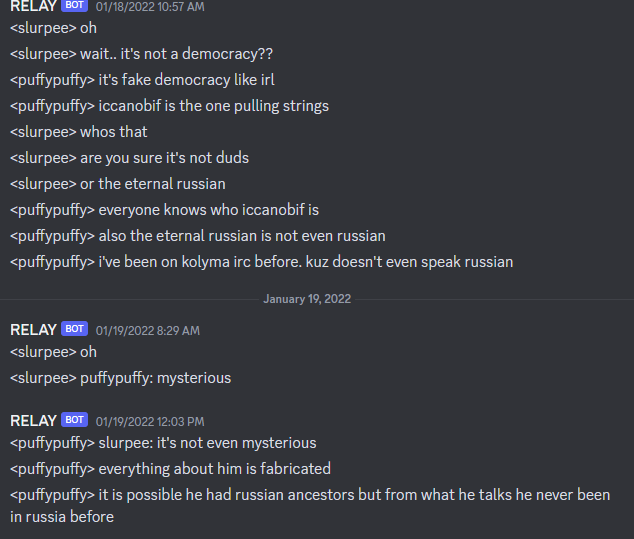The image size is (634, 539).
Task: Select message "everyone knows who iccanobif is"
Action: 165,210
